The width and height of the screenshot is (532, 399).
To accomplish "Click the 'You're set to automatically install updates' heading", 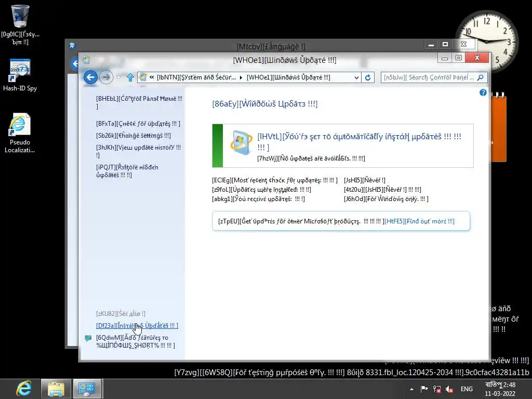I will [x=360, y=142].
